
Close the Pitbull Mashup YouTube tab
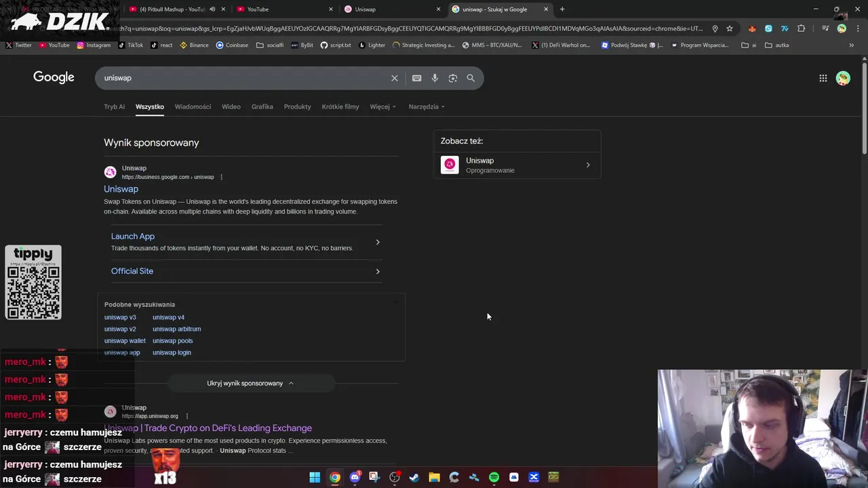[x=223, y=9]
